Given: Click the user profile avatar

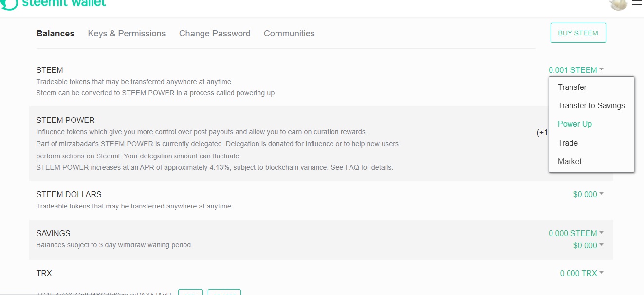Looking at the screenshot, I should click(x=618, y=4).
